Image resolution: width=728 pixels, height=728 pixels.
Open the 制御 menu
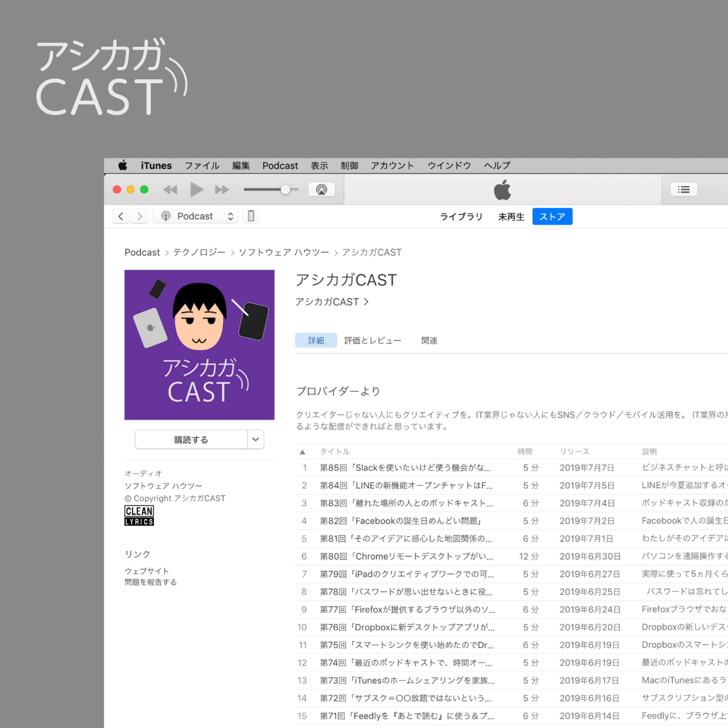(349, 165)
